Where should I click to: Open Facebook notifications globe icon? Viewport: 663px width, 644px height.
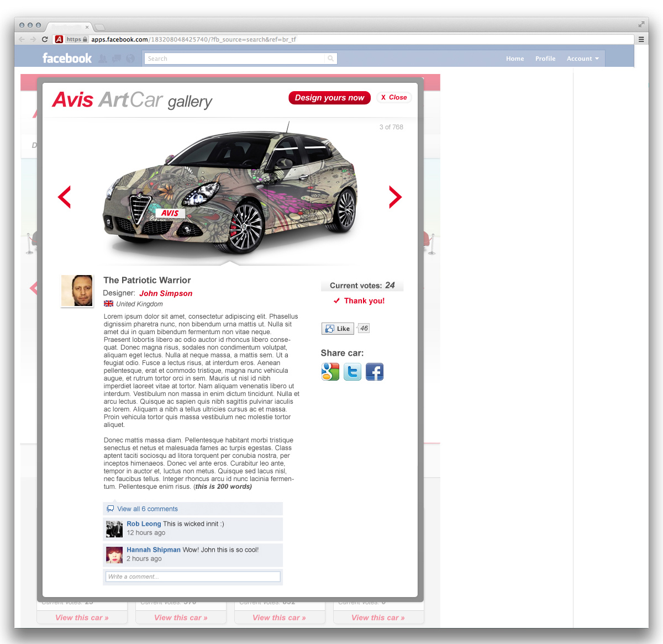coord(130,59)
